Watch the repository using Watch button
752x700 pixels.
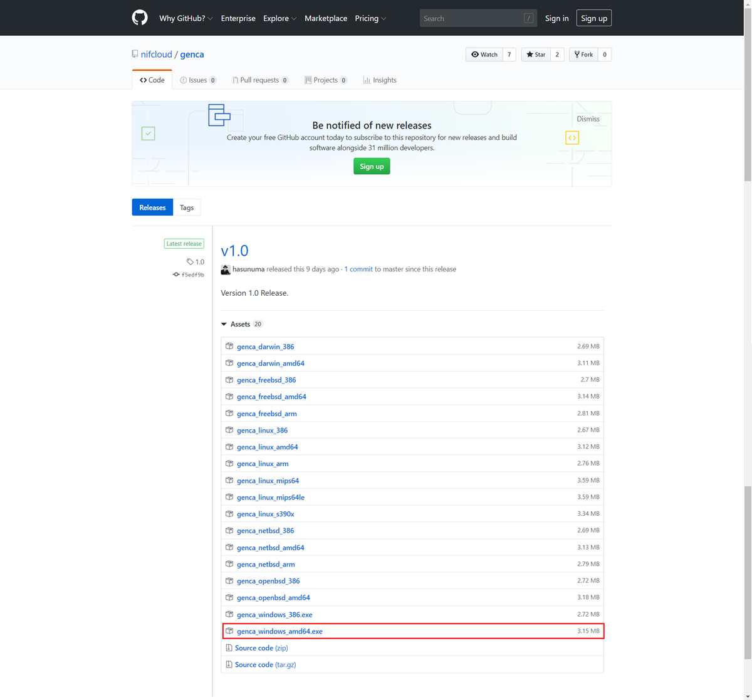(484, 55)
